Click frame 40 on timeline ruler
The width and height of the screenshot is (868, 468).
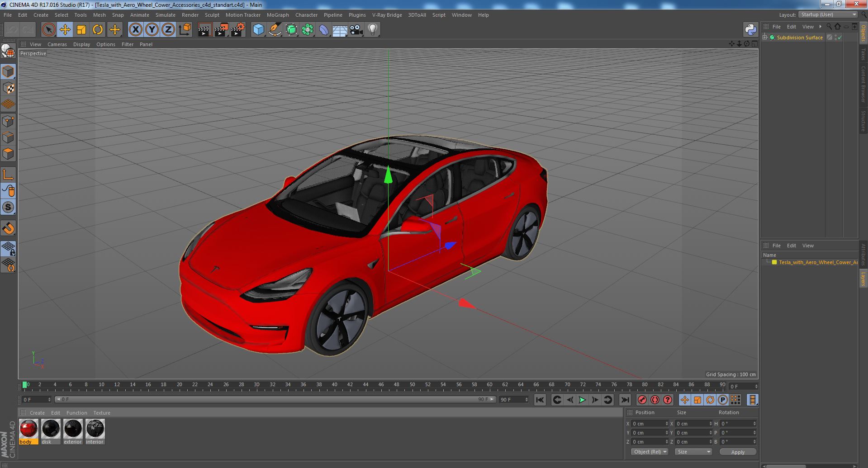334,385
